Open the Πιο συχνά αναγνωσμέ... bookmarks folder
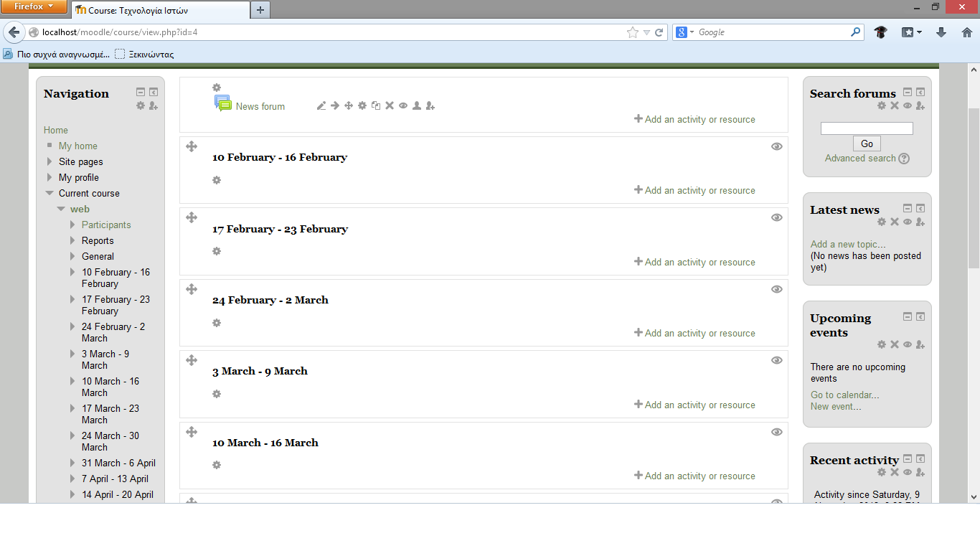Image resolution: width=980 pixels, height=551 pixels. [x=56, y=54]
